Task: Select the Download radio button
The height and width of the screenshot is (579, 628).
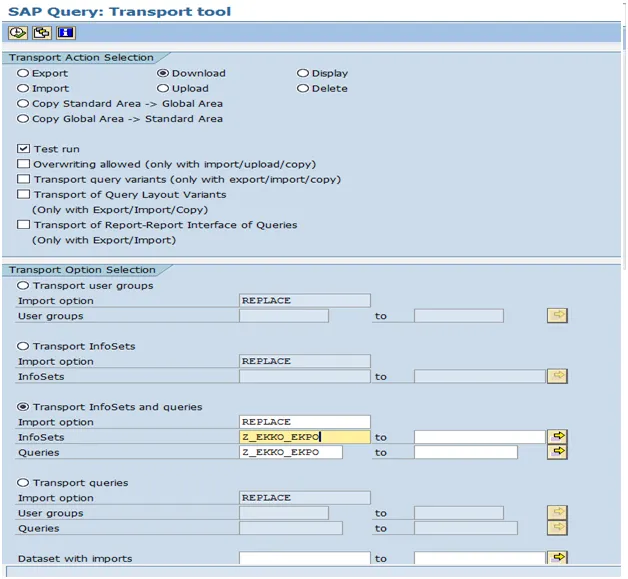Action: coord(163,73)
